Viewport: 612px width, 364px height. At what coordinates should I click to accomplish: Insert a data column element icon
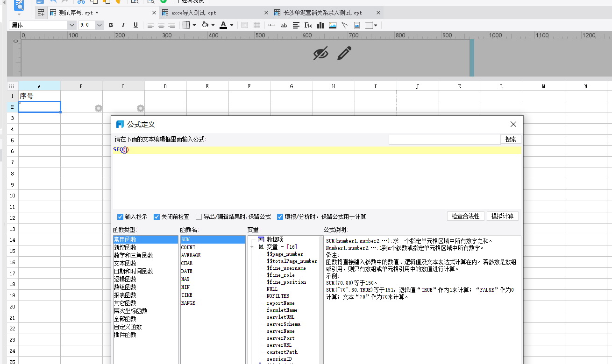click(x=272, y=25)
